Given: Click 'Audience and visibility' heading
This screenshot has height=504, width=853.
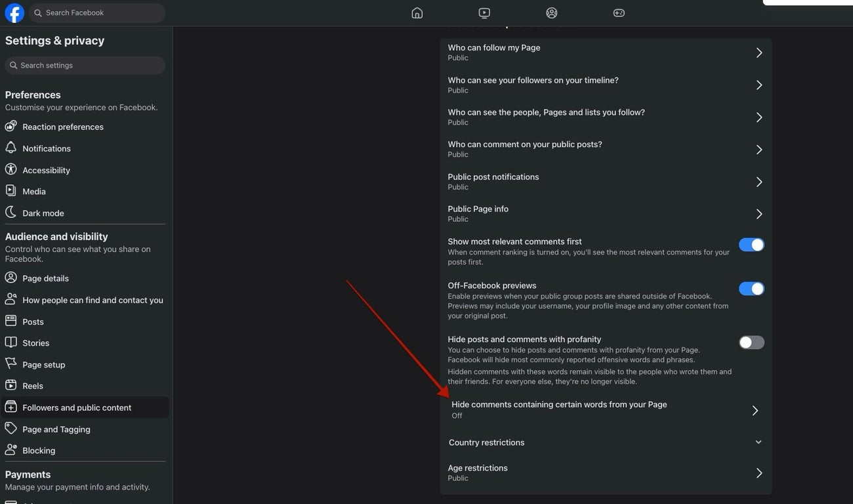Looking at the screenshot, I should coord(56,236).
